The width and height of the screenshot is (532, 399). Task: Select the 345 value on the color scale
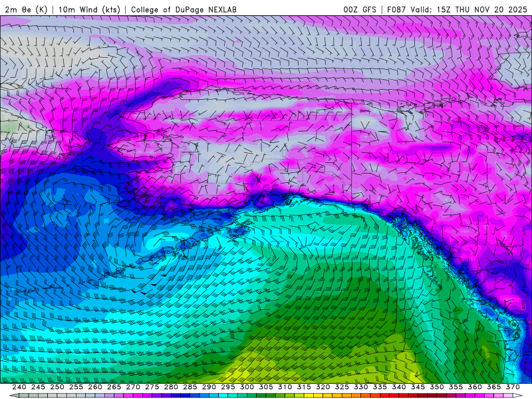(x=418, y=387)
